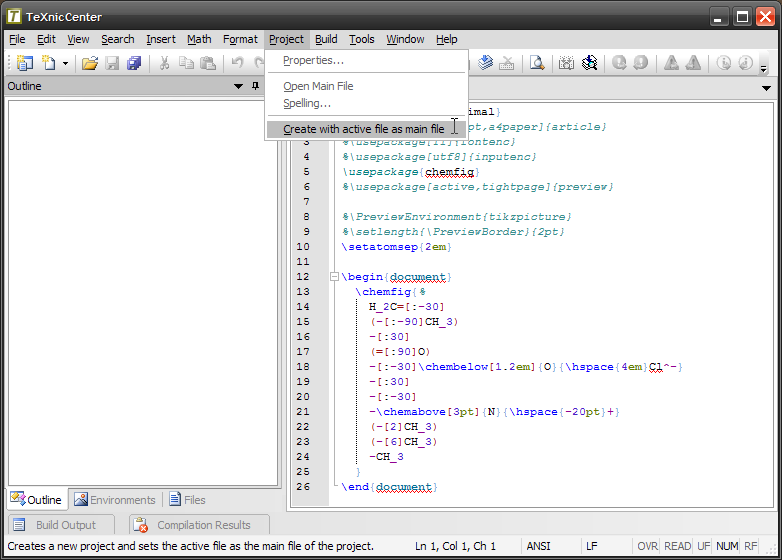Toggle the READ status indicator
Image resolution: width=782 pixels, height=560 pixels.
677,546
